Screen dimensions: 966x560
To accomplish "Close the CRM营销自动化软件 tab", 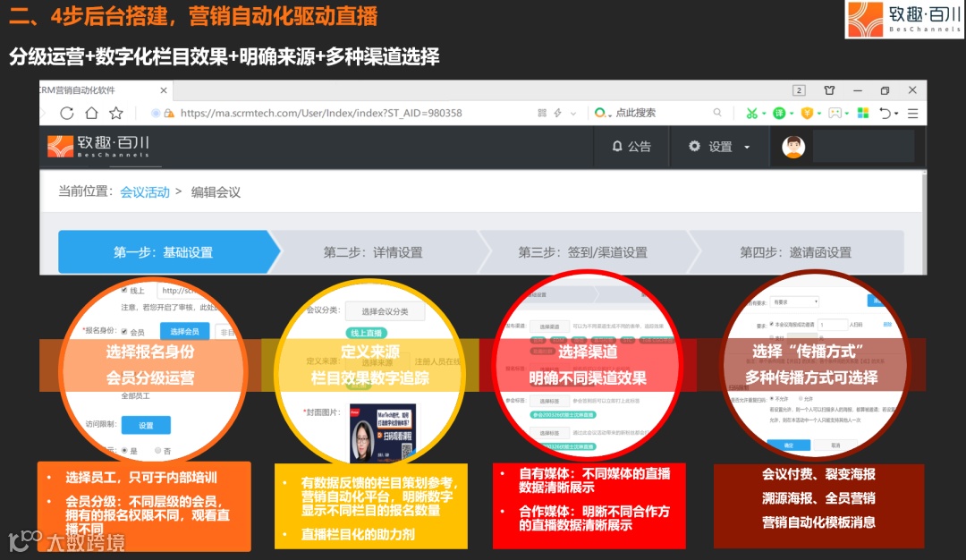I will click(x=164, y=90).
